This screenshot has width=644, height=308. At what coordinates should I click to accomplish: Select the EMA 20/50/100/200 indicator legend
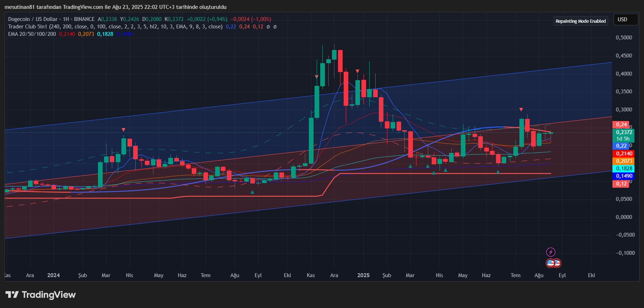click(32, 34)
